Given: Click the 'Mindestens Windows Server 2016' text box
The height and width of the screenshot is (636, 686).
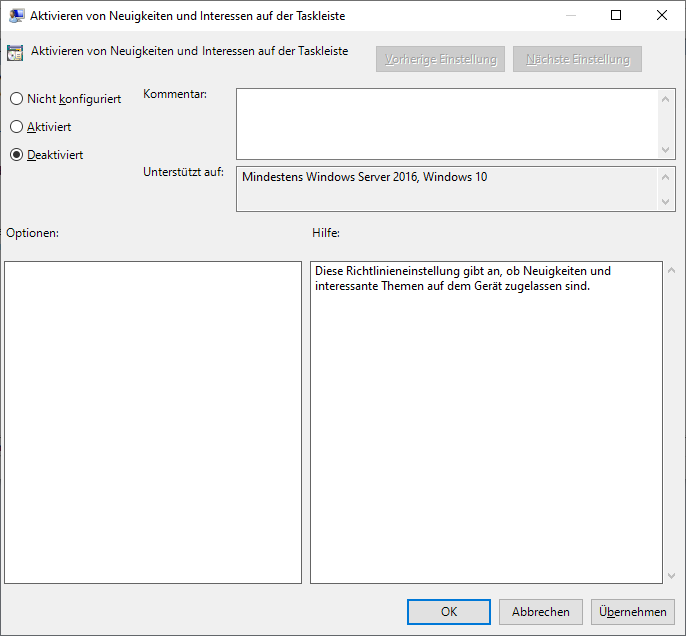Looking at the screenshot, I should coord(447,189).
